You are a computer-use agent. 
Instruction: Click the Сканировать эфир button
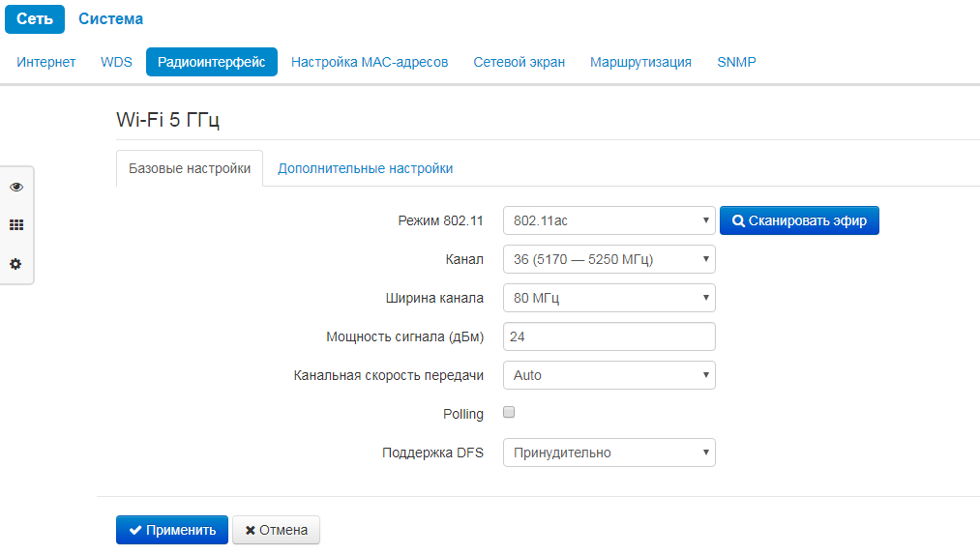pyautogui.click(x=799, y=220)
